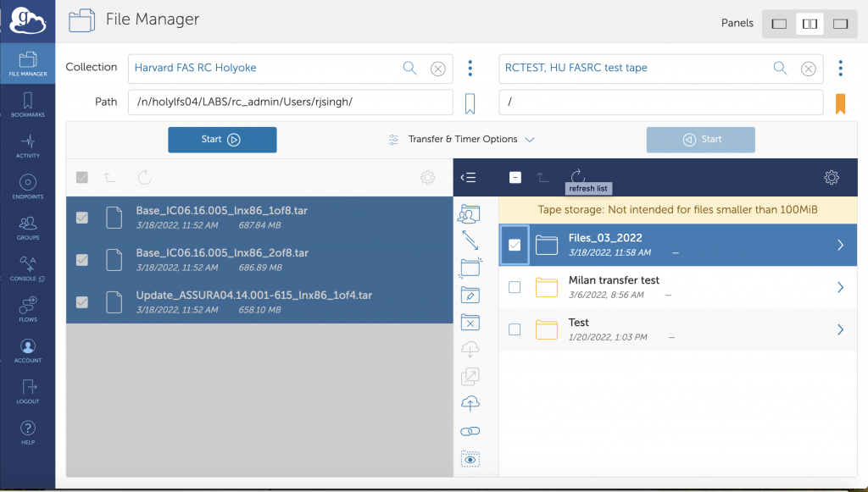This screenshot has width=868, height=492.
Task: Clear the Harvard FAS RC Holyoke collection
Action: pyautogui.click(x=438, y=69)
